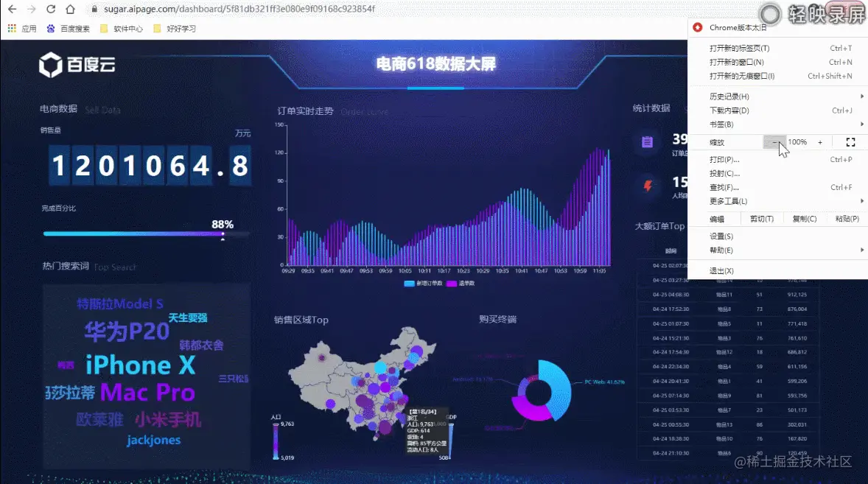
Task: Click word cloud term Mac Pro
Action: tap(147, 393)
